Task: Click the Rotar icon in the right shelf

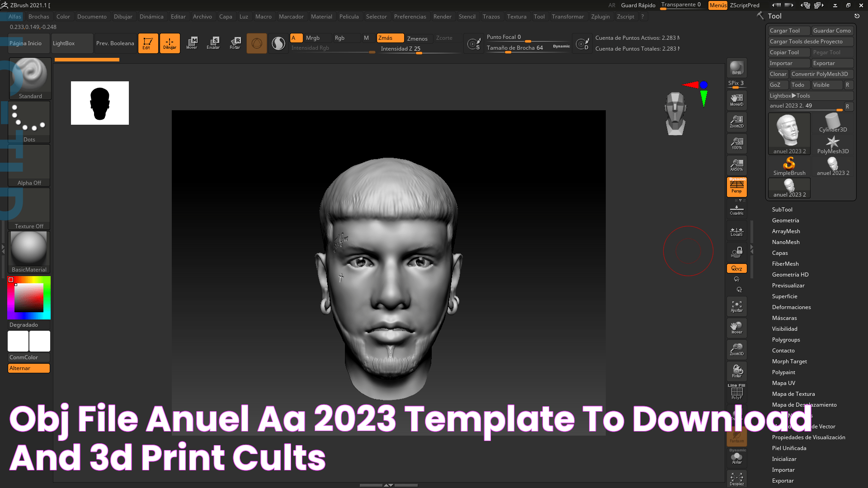Action: point(737,371)
